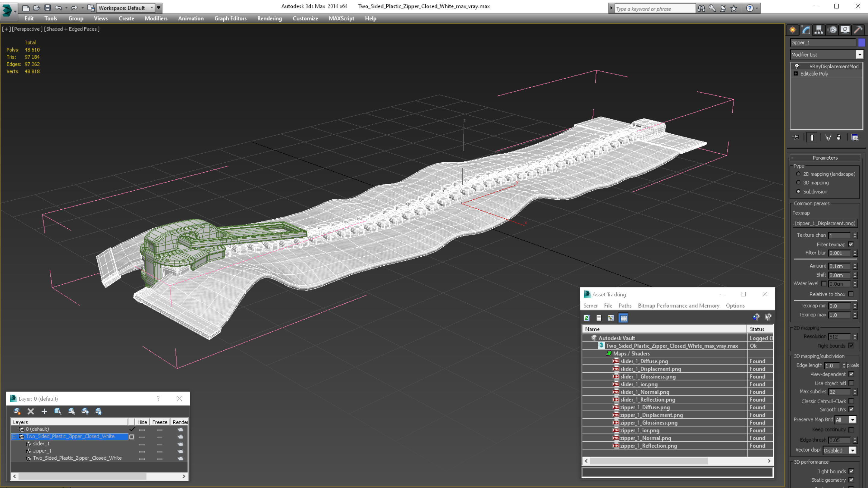Click Make Unique icon under the modifier stack
This screenshot has height=488, width=868.
pos(828,137)
